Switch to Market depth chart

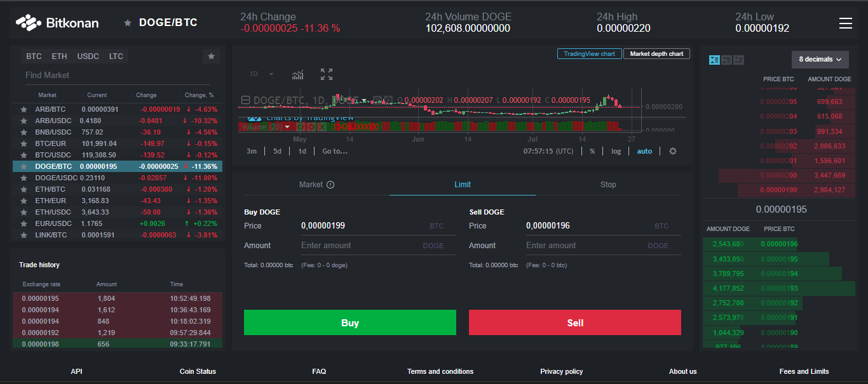pyautogui.click(x=656, y=54)
